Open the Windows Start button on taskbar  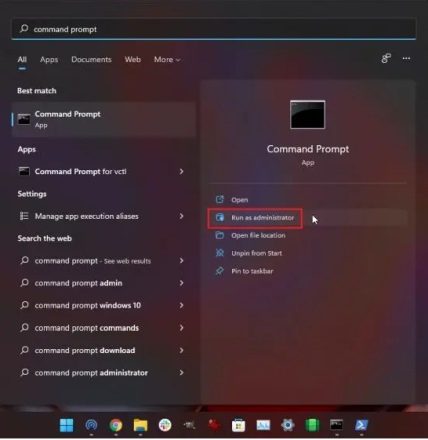pos(66,425)
